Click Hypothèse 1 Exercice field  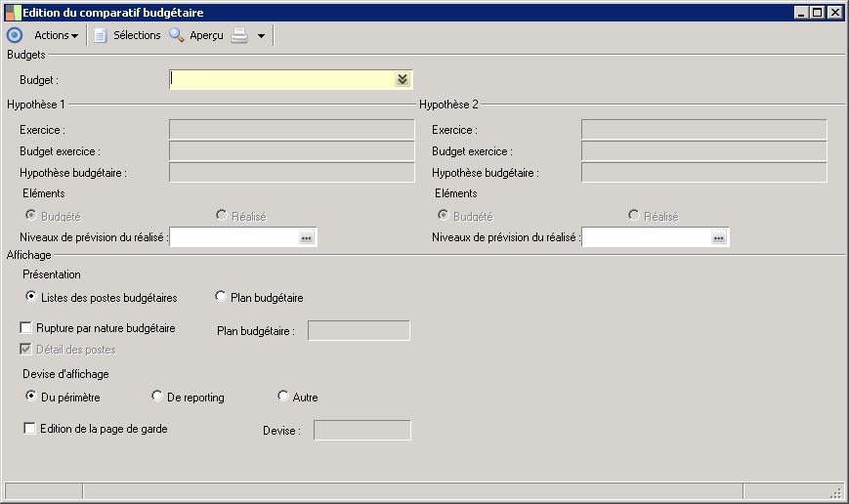click(292, 129)
